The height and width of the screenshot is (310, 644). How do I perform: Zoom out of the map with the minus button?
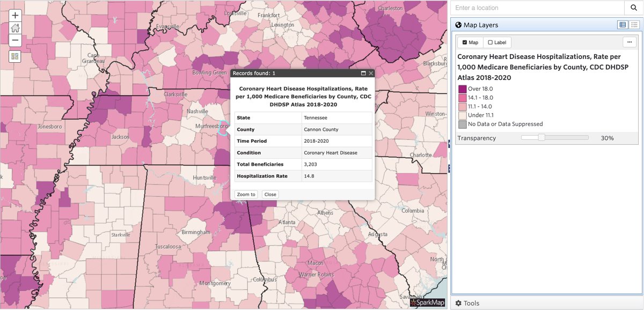(15, 40)
